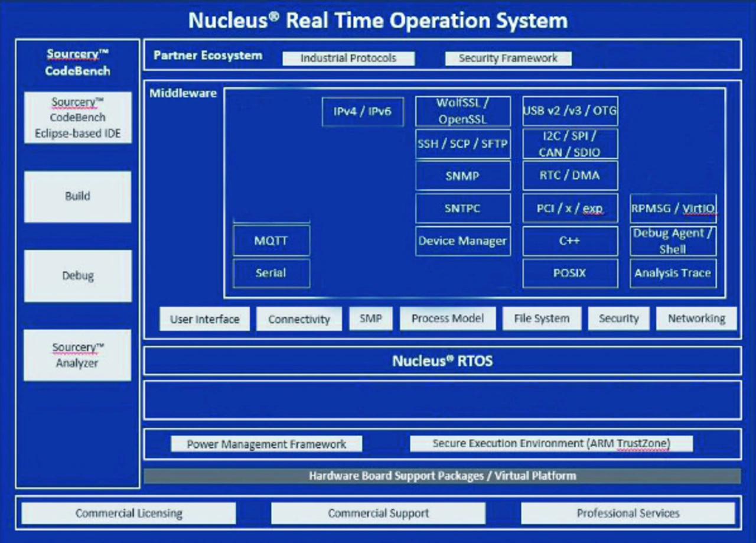
Task: Click the File System category
Action: point(542,318)
